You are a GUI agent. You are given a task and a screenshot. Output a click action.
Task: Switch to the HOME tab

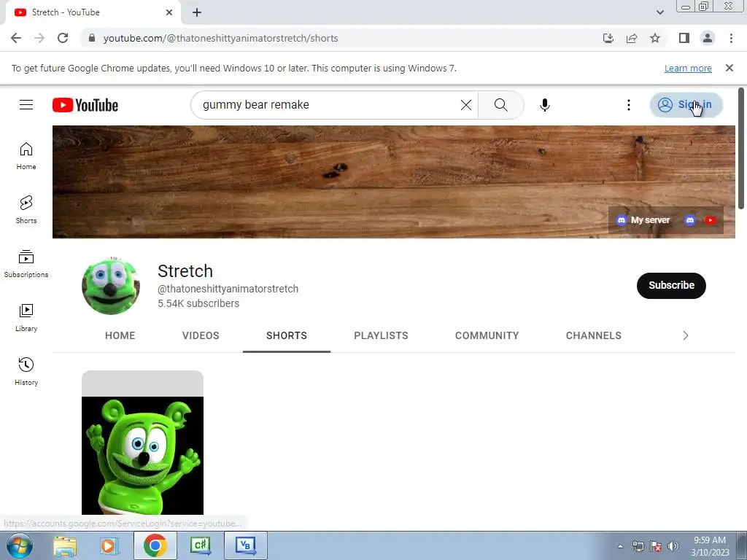pos(120,335)
